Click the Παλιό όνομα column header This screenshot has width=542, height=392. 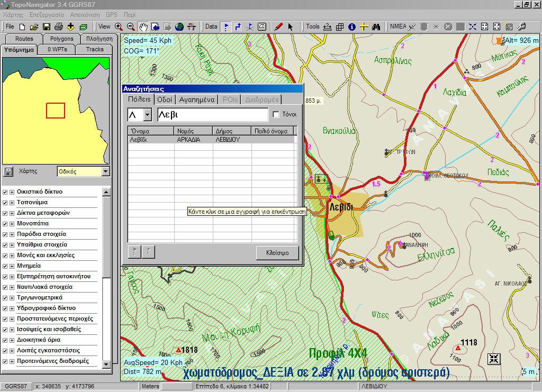click(x=273, y=131)
